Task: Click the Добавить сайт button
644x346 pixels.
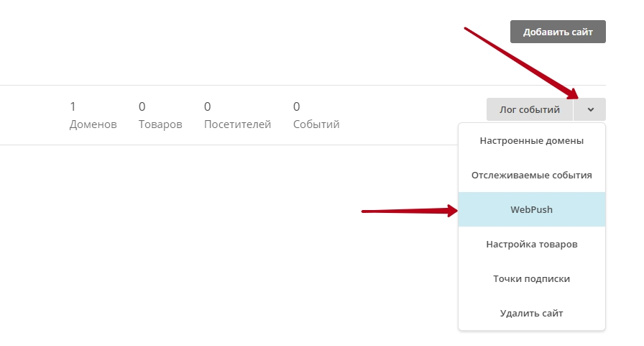Action: coord(558,32)
